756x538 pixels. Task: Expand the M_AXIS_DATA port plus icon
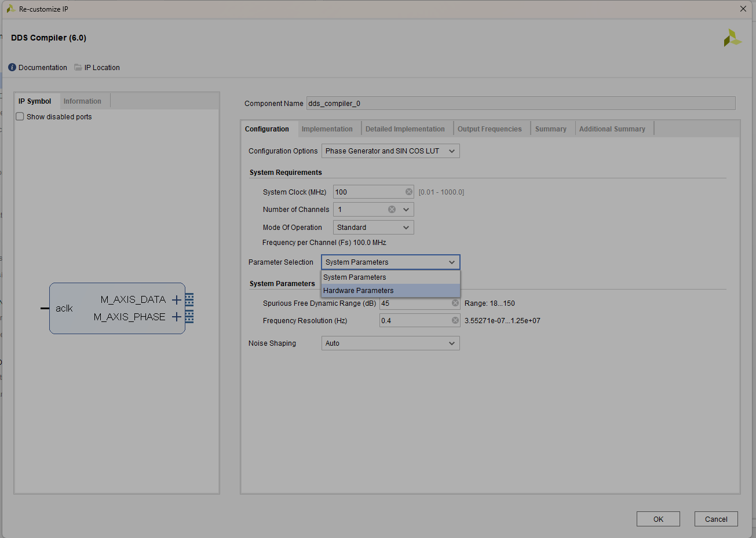point(177,300)
